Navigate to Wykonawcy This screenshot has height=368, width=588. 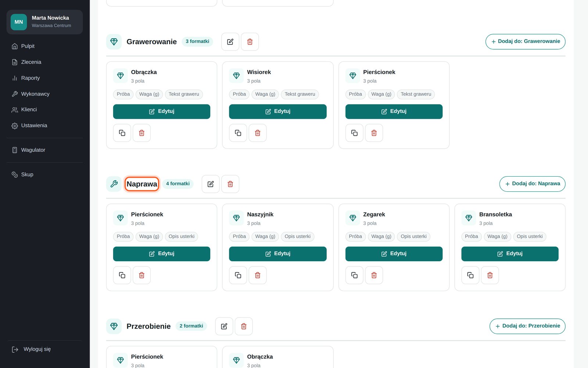coord(45,94)
